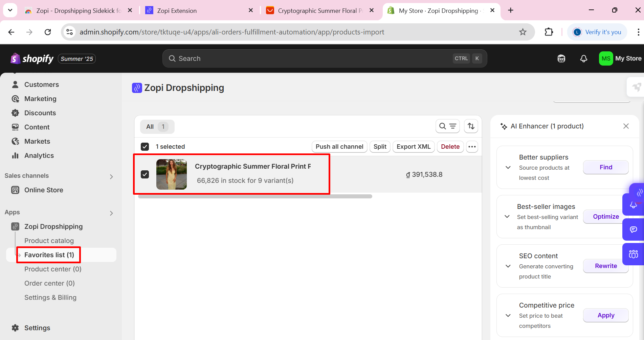Open the Sidekick assistant icon
The image size is (644, 340).
(x=561, y=58)
